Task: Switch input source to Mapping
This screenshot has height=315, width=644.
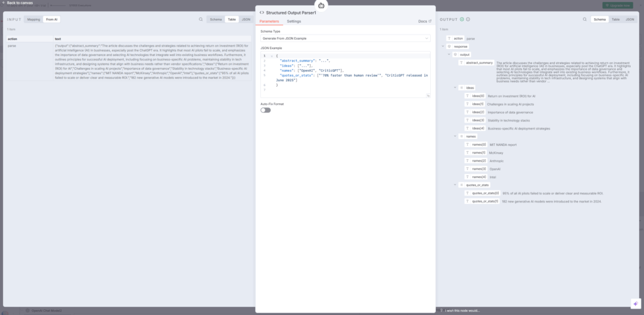Action: [x=33, y=19]
